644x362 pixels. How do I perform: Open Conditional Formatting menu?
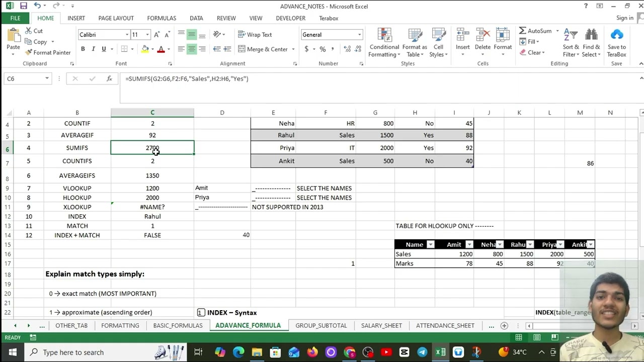384,43
